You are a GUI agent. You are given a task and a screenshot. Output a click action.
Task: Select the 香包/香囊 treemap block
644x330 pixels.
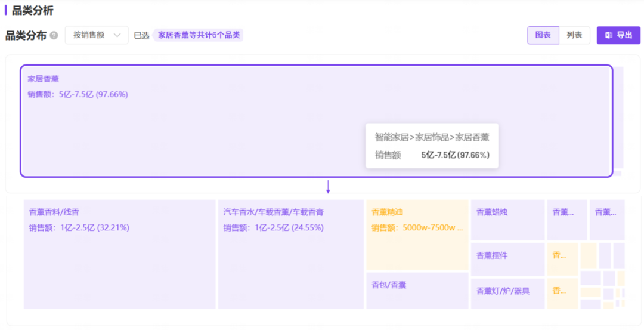point(417,291)
